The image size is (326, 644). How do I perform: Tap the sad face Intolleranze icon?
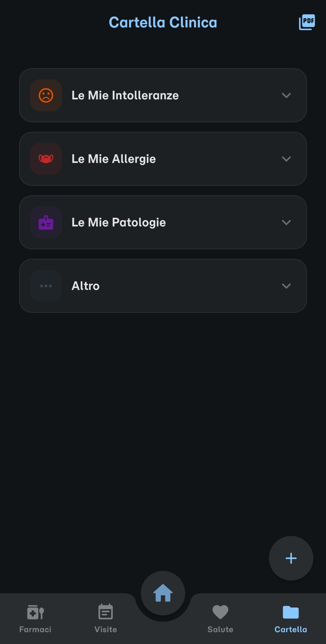pos(46,95)
